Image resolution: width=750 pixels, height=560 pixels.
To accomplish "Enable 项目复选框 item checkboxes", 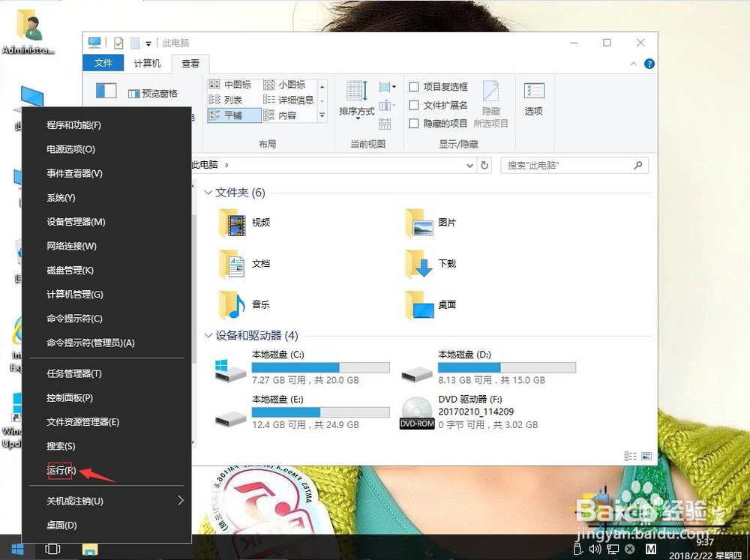I will [414, 86].
